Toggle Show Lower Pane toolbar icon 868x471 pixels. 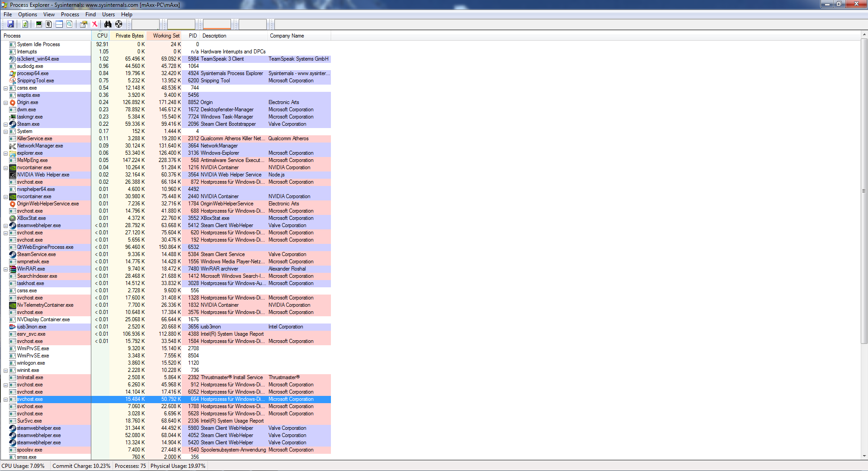[59, 24]
